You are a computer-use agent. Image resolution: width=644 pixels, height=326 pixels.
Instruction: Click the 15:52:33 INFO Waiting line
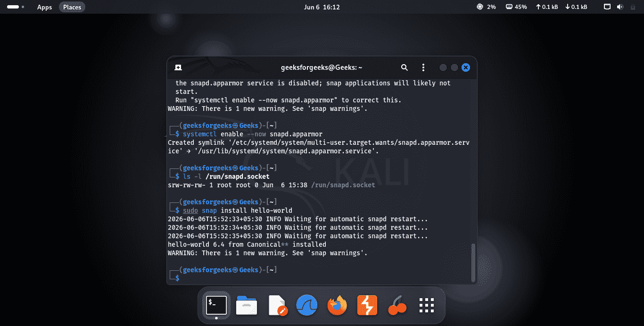click(298, 219)
